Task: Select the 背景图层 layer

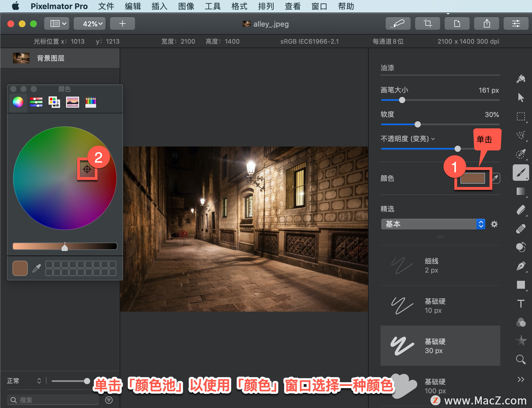Action: pyautogui.click(x=60, y=58)
